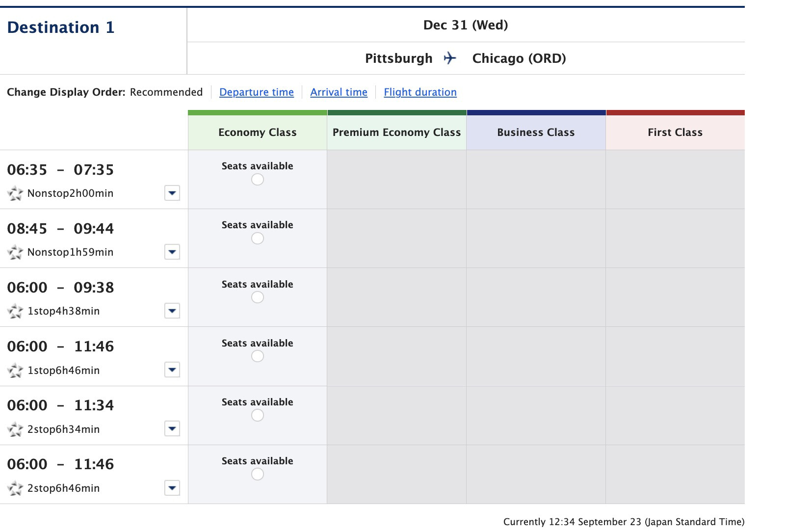
Task: Click Star Alliance icon on 1stop4h38min flight
Action: (15, 311)
